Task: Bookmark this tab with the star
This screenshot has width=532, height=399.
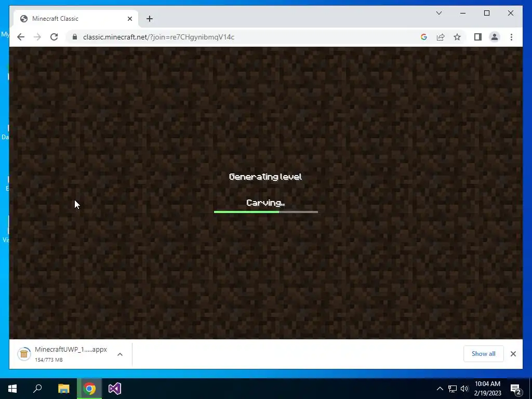Action: [x=457, y=37]
